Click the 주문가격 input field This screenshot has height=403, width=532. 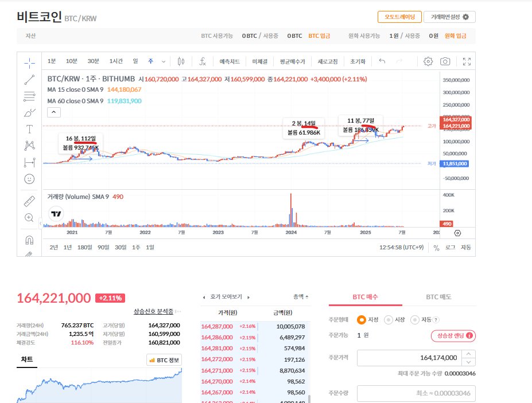tap(410, 358)
